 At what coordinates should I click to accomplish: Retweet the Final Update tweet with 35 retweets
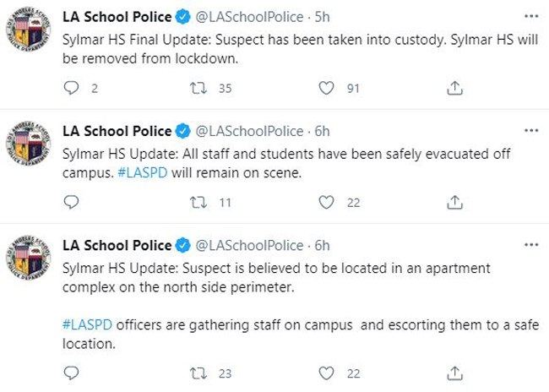198,88
